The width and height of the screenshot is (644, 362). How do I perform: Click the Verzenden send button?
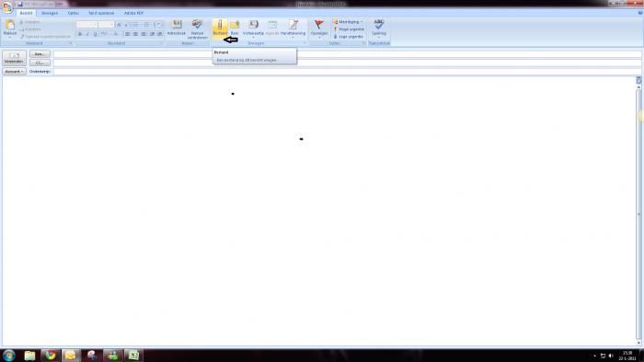pyautogui.click(x=14, y=58)
